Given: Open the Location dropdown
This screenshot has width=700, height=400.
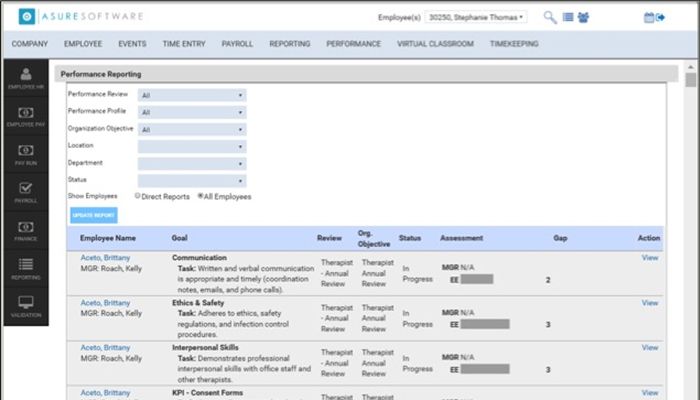Looking at the screenshot, I should tap(192, 146).
